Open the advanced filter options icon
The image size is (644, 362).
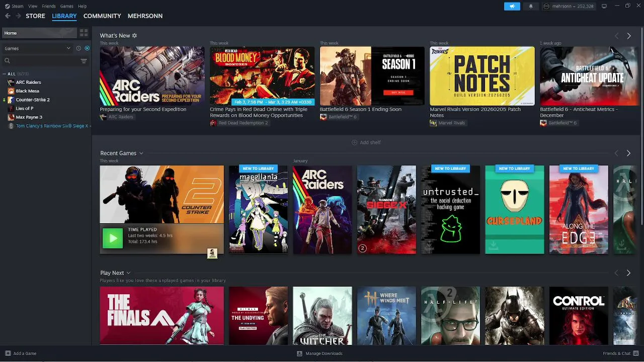pyautogui.click(x=84, y=61)
